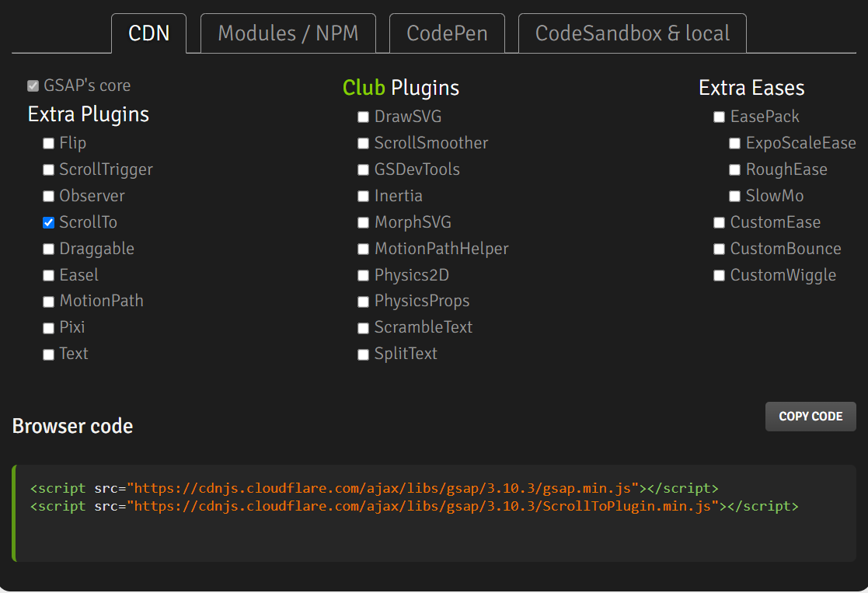Open the Modules / NPM tab
Viewport: 868px width, 593px height.
tap(288, 33)
